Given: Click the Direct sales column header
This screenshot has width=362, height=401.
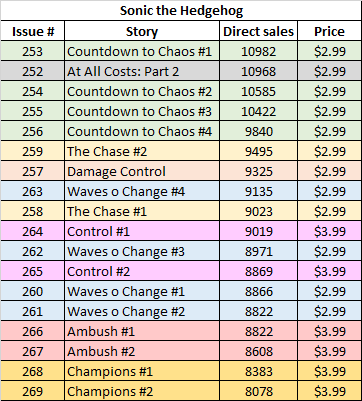Looking at the screenshot, I should tap(258, 31).
